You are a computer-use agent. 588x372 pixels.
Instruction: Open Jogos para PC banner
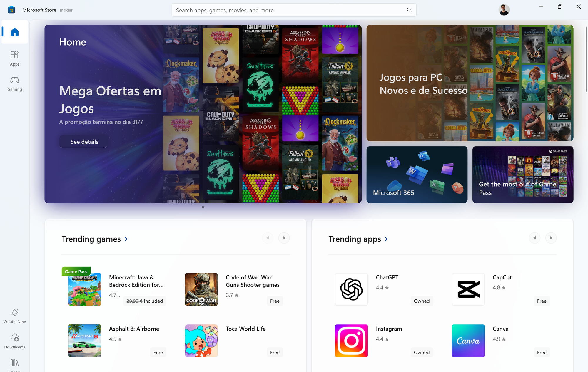pyautogui.click(x=470, y=83)
